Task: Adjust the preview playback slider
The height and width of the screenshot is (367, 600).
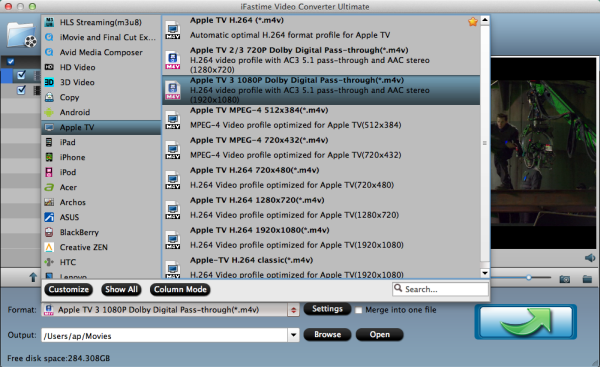Action: click(529, 277)
